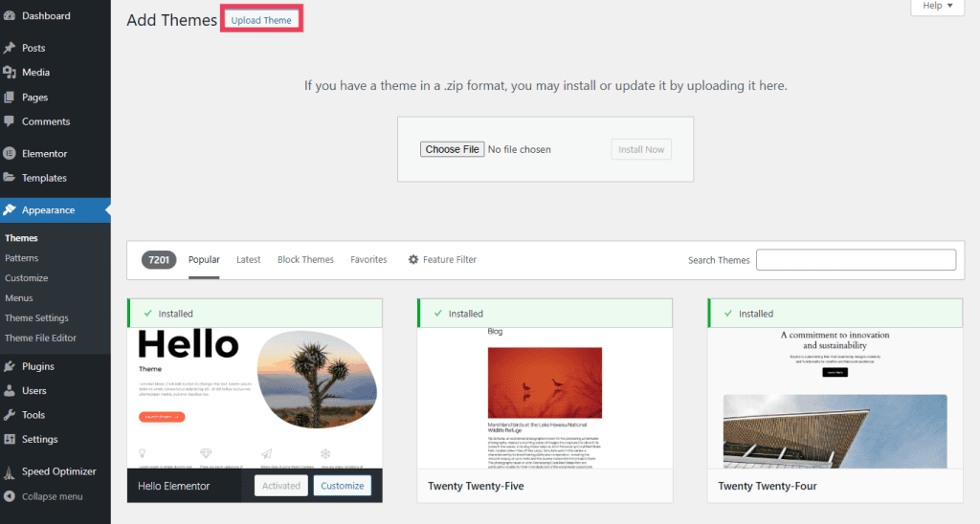Open the Speed Optimizer menu label

tap(58, 470)
